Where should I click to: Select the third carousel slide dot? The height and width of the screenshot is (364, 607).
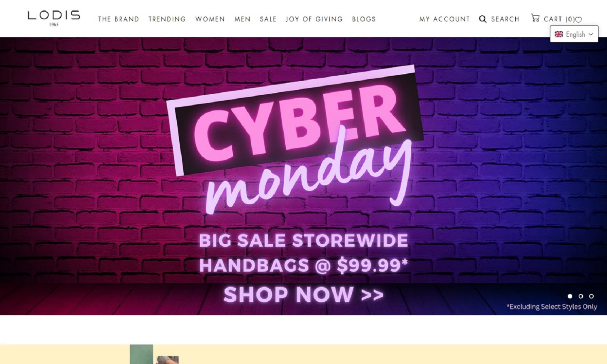pos(591,296)
